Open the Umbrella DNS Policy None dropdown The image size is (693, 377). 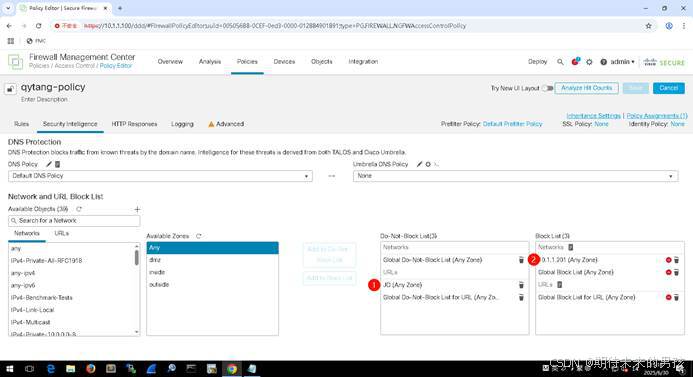[516, 176]
